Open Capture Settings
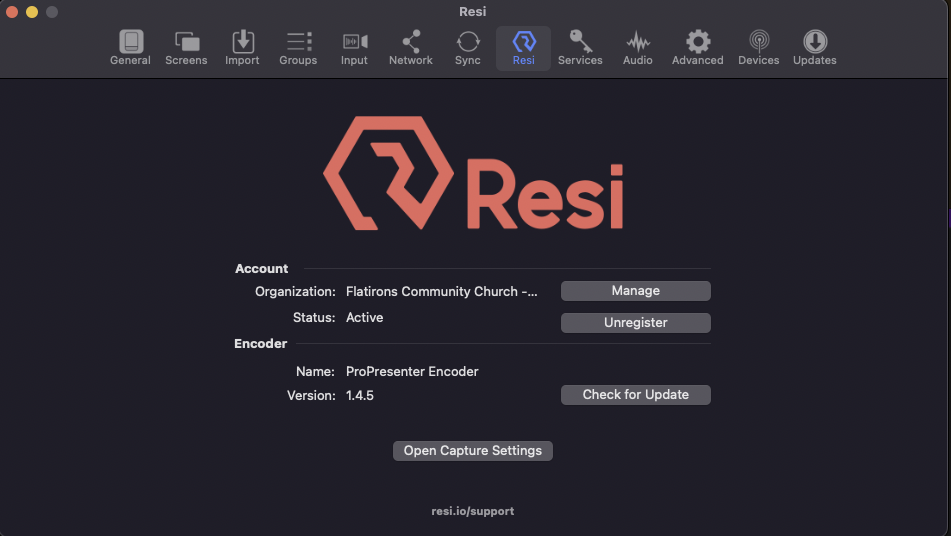Screen dimensions: 951x536 click(x=472, y=451)
